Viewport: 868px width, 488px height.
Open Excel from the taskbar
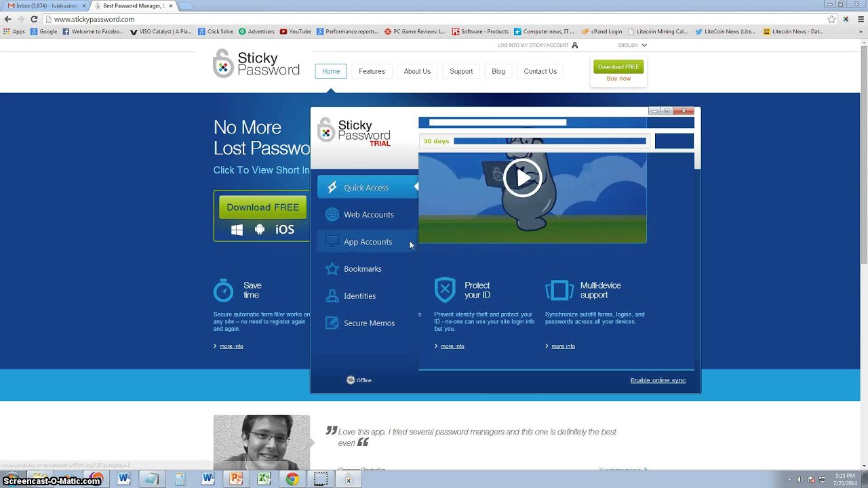(x=264, y=479)
